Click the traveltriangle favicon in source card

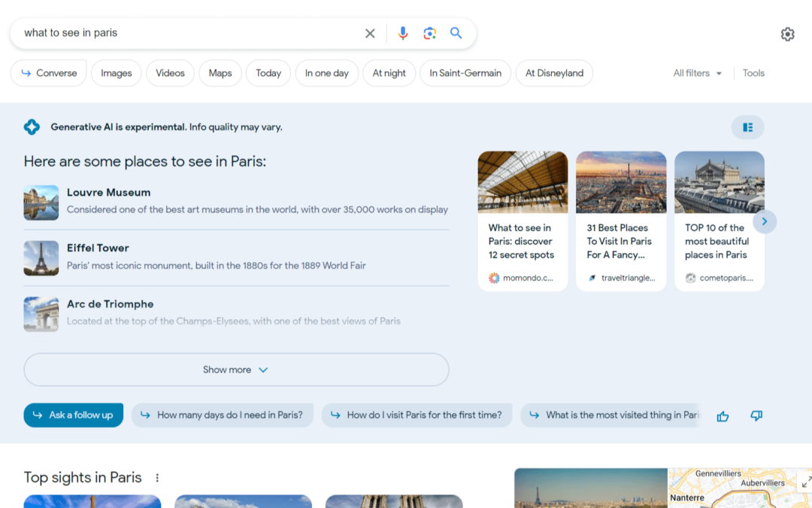[592, 278]
